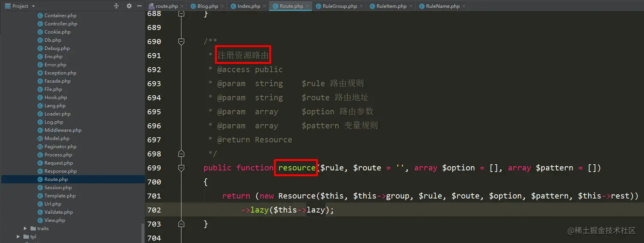644x243 pixels.
Task: Select Request.php in project tree
Action: tap(58, 163)
